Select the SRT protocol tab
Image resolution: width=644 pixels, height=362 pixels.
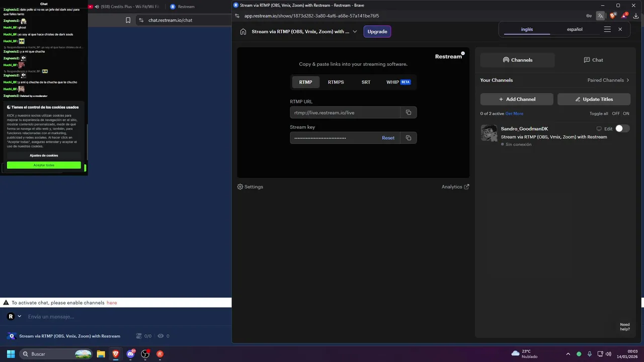point(366,82)
